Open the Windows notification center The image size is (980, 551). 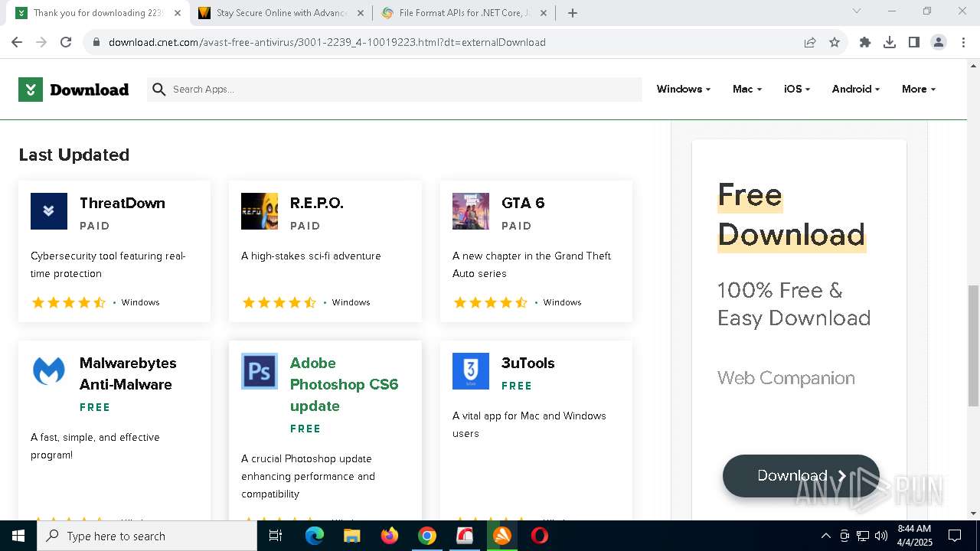point(955,536)
